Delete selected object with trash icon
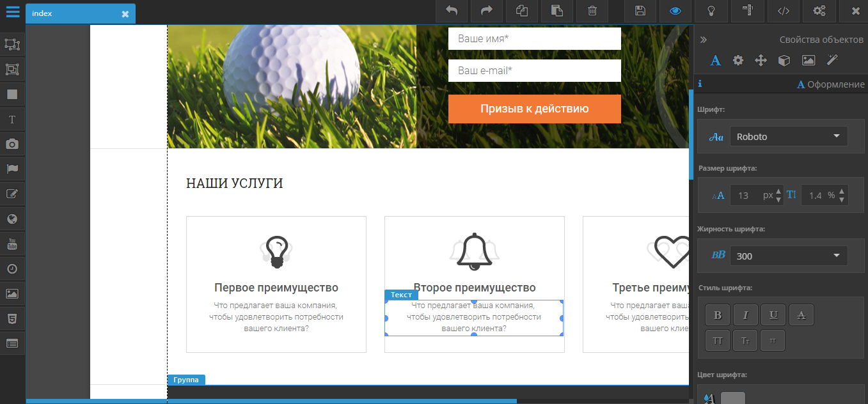This screenshot has width=868, height=404. point(592,11)
